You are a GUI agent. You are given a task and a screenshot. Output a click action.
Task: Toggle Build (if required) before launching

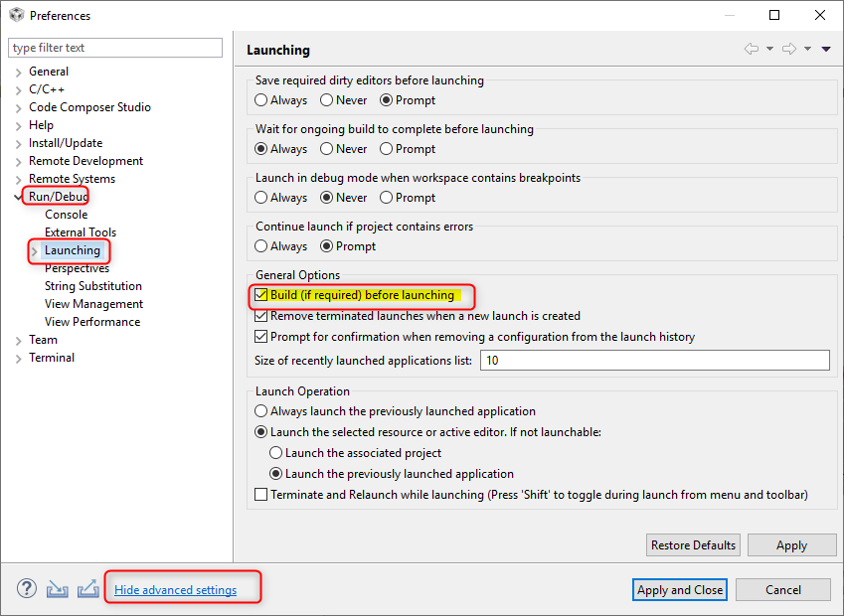(261, 295)
